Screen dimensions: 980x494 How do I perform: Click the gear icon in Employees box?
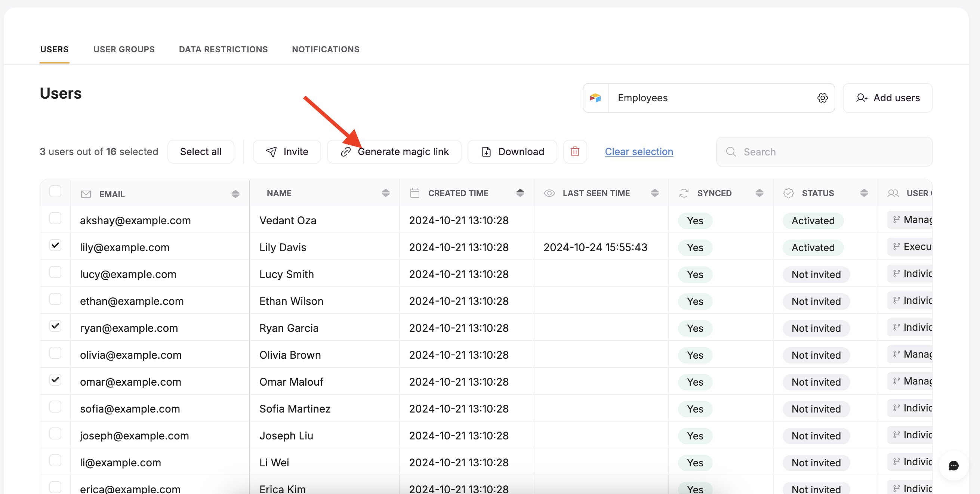tap(823, 98)
